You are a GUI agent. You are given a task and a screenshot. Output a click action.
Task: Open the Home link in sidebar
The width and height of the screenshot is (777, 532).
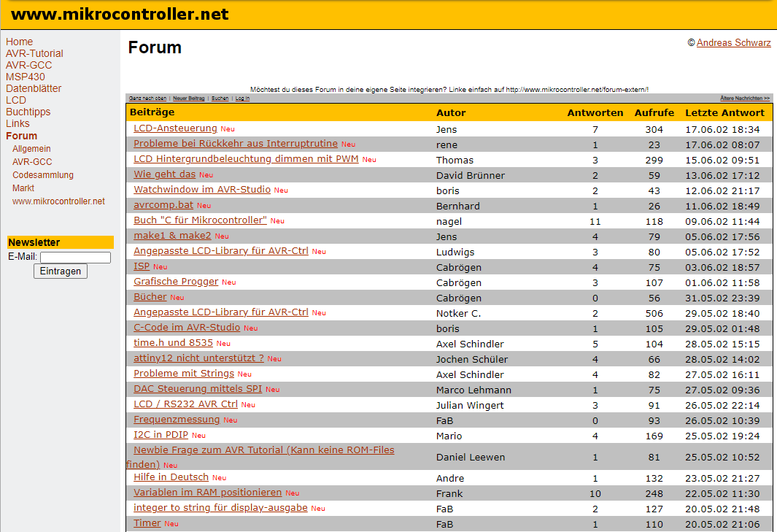(x=19, y=42)
